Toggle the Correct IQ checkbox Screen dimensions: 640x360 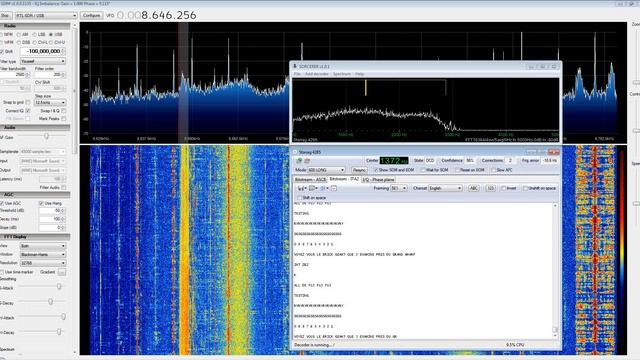click(28, 111)
